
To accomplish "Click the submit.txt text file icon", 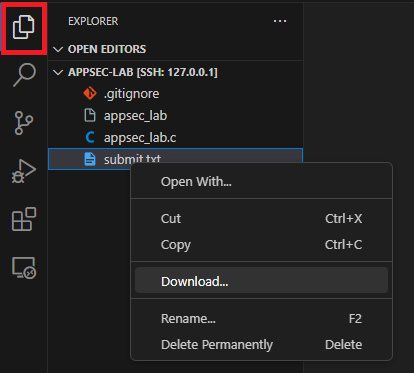I will coord(90,159).
